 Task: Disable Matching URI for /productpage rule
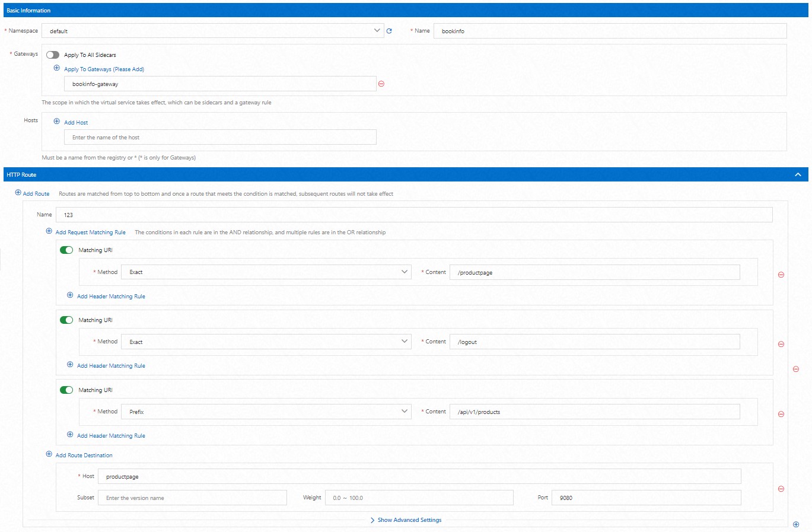click(66, 250)
